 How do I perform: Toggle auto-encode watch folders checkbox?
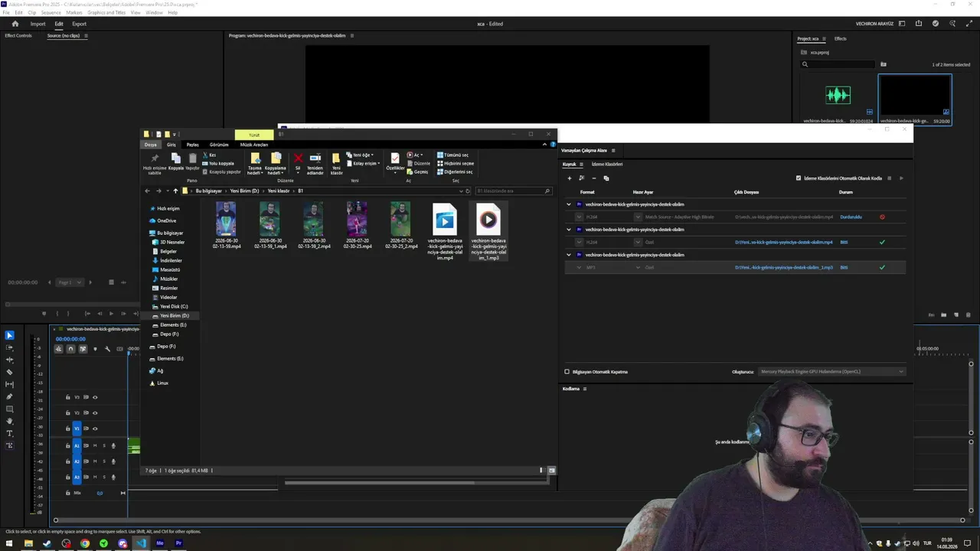[x=799, y=178]
